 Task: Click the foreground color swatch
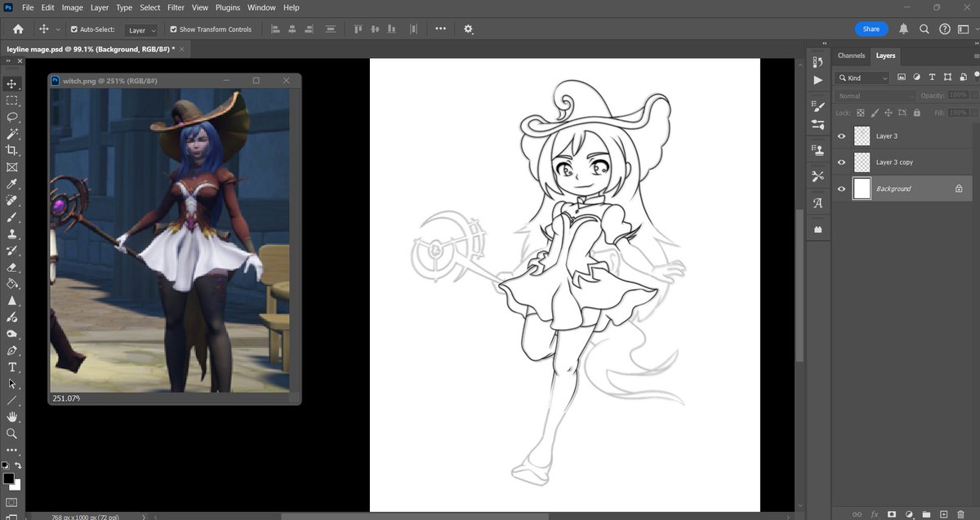(x=8, y=478)
